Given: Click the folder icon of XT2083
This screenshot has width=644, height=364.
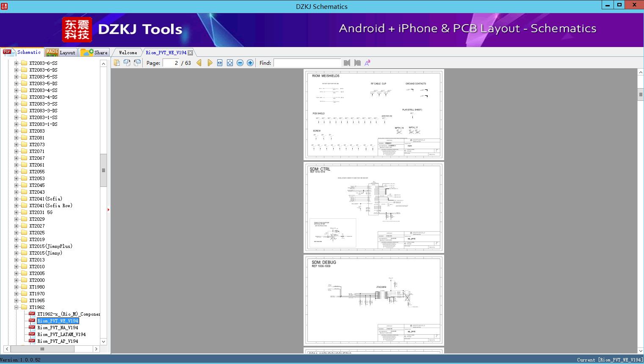Looking at the screenshot, I should [x=24, y=131].
